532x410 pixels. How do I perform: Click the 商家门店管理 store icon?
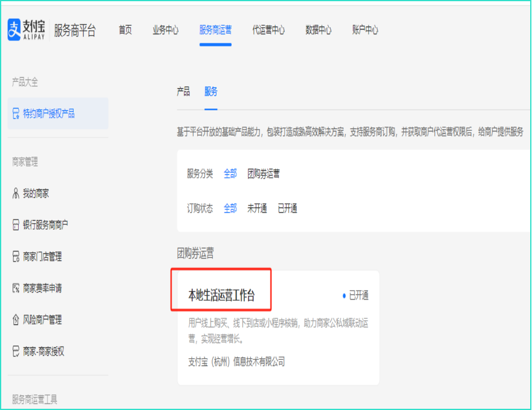pyautogui.click(x=16, y=257)
